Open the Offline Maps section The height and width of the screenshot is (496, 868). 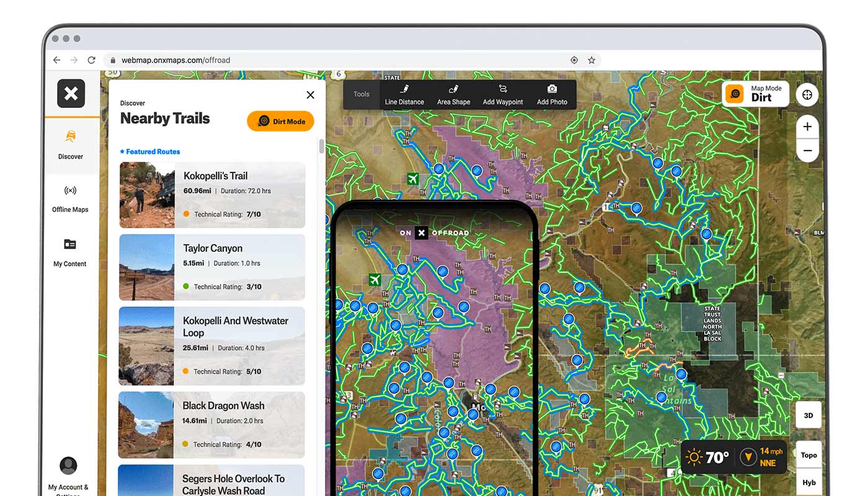point(70,198)
